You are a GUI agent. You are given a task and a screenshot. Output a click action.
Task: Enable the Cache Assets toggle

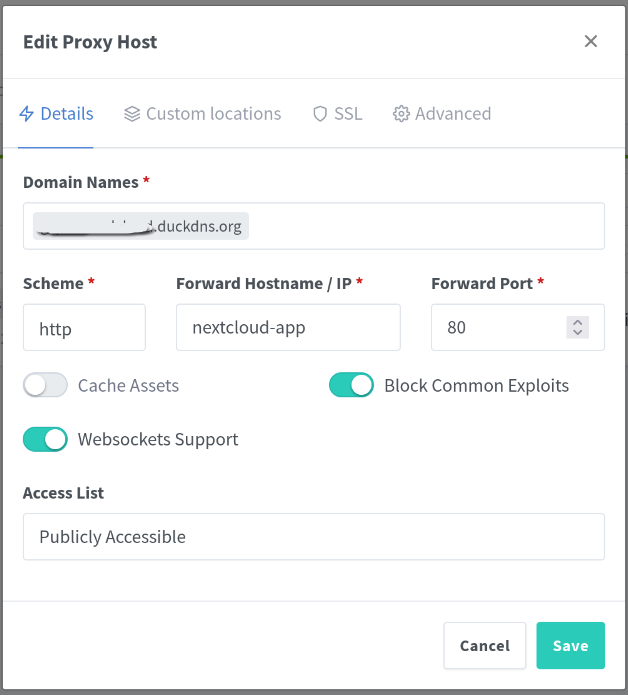[x=45, y=385]
